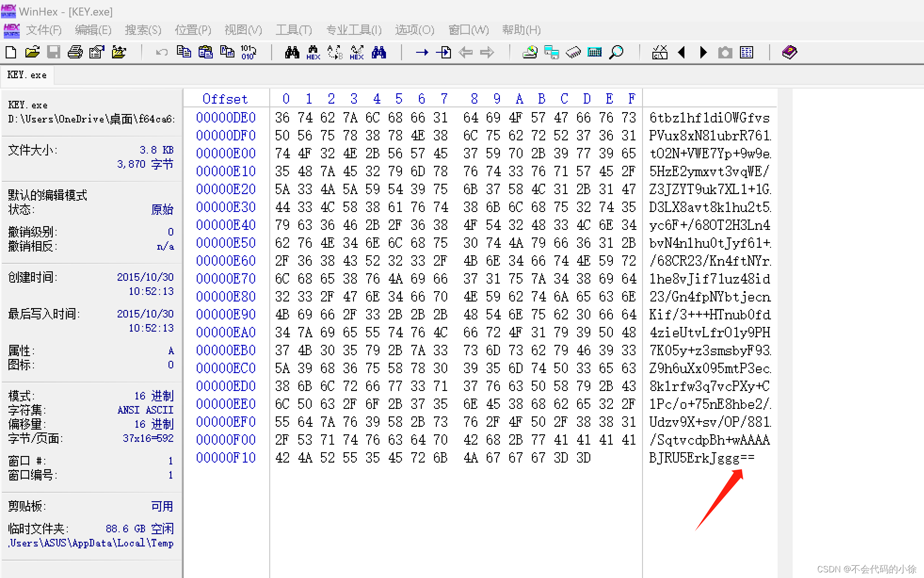Click the black right triangle next icon
The height and width of the screenshot is (578, 924).
tap(703, 52)
